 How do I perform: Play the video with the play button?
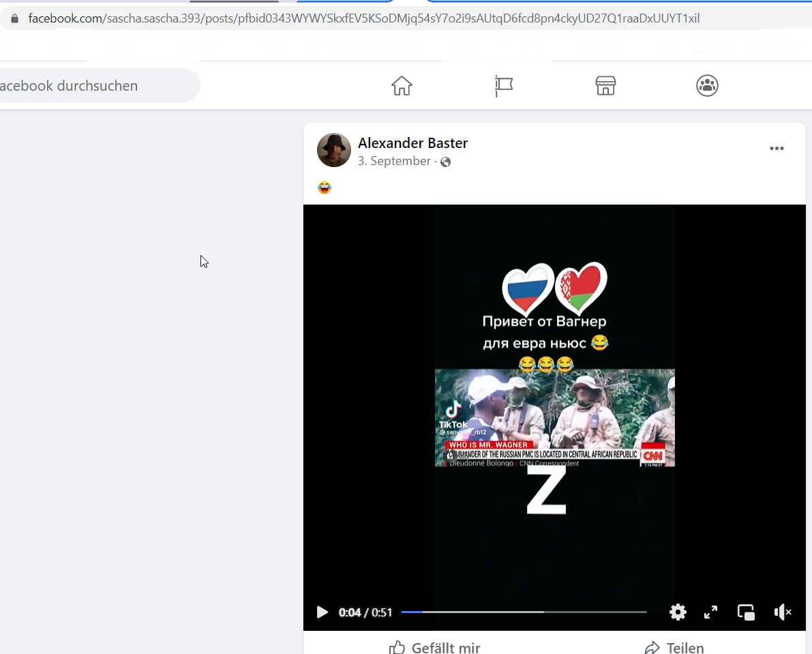322,612
